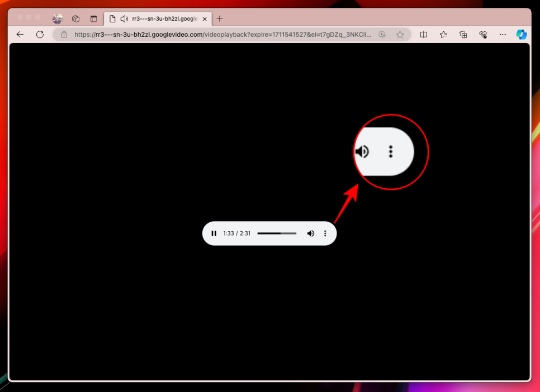This screenshot has height=392, width=540.
Task: Open the Collections panel
Action: click(x=463, y=35)
